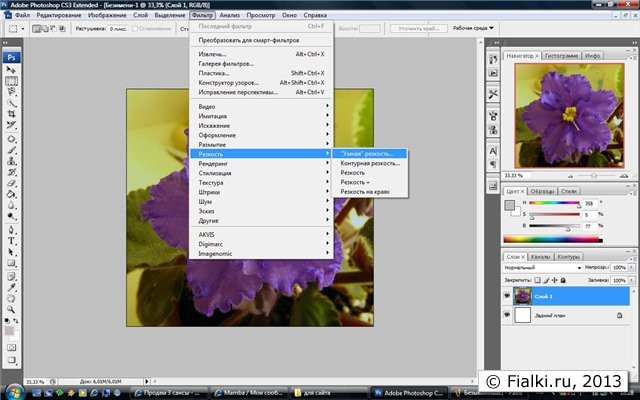Select the Rectangular Marquee tool
Image resolution: width=640 pixels, height=400 pixels.
11,81
